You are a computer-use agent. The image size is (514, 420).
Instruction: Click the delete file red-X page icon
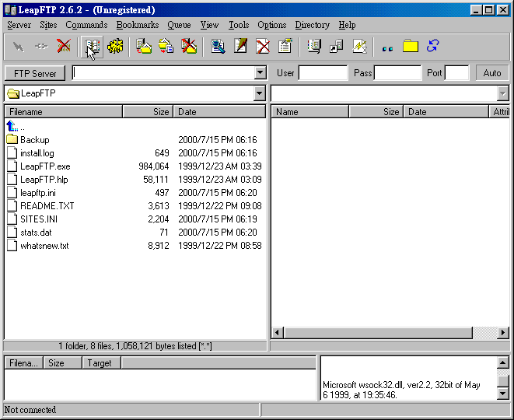263,46
